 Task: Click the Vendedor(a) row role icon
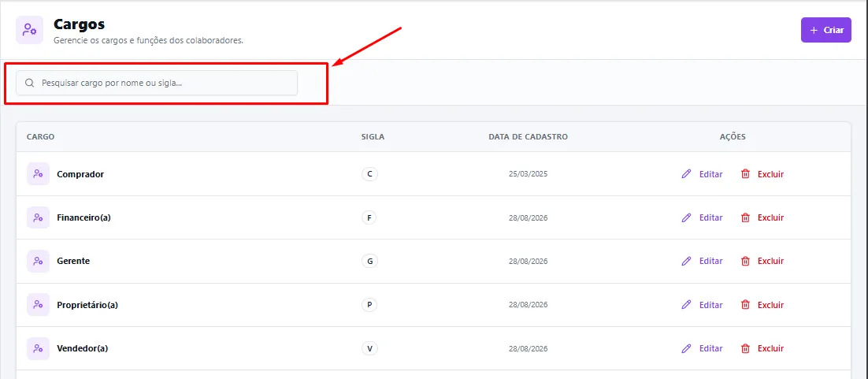point(38,348)
